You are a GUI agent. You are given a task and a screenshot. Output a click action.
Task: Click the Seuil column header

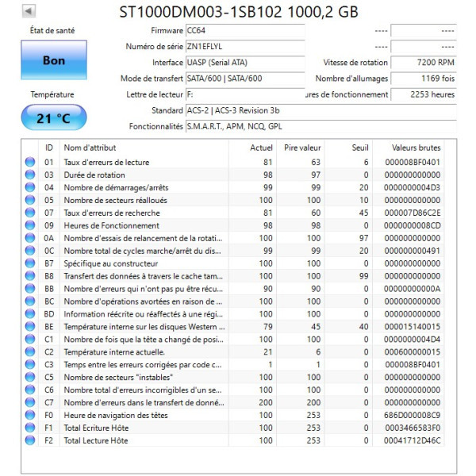[348, 148]
